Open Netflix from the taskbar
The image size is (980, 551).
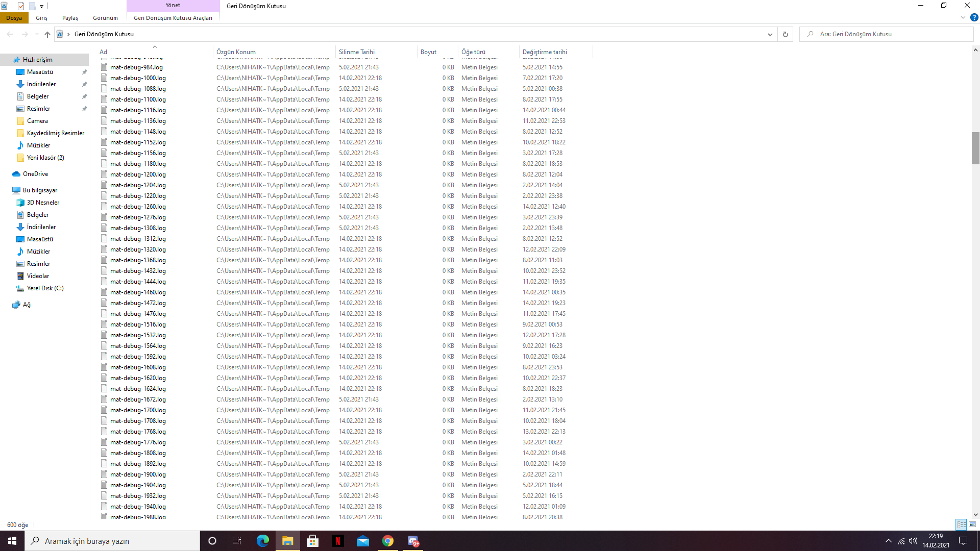point(337,541)
